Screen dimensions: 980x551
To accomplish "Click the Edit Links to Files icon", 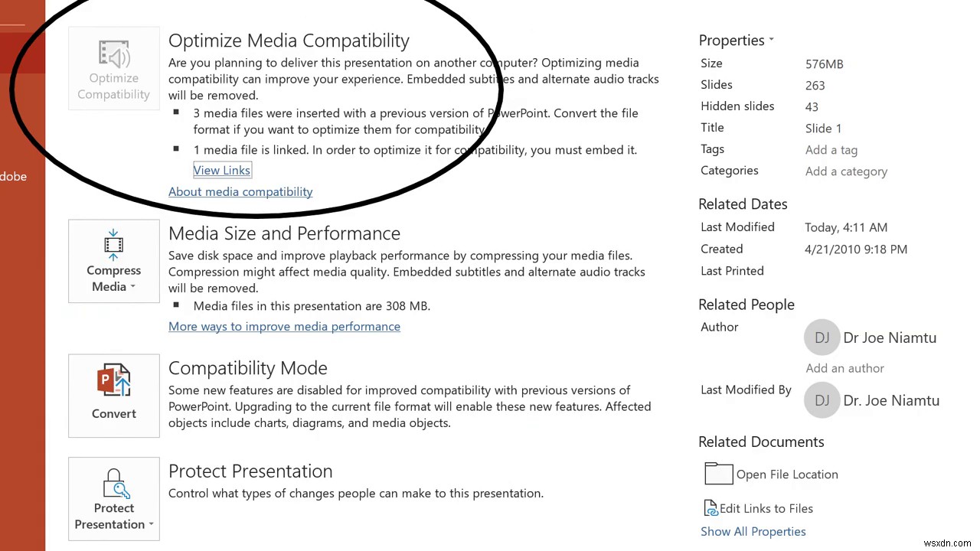I will 710,508.
